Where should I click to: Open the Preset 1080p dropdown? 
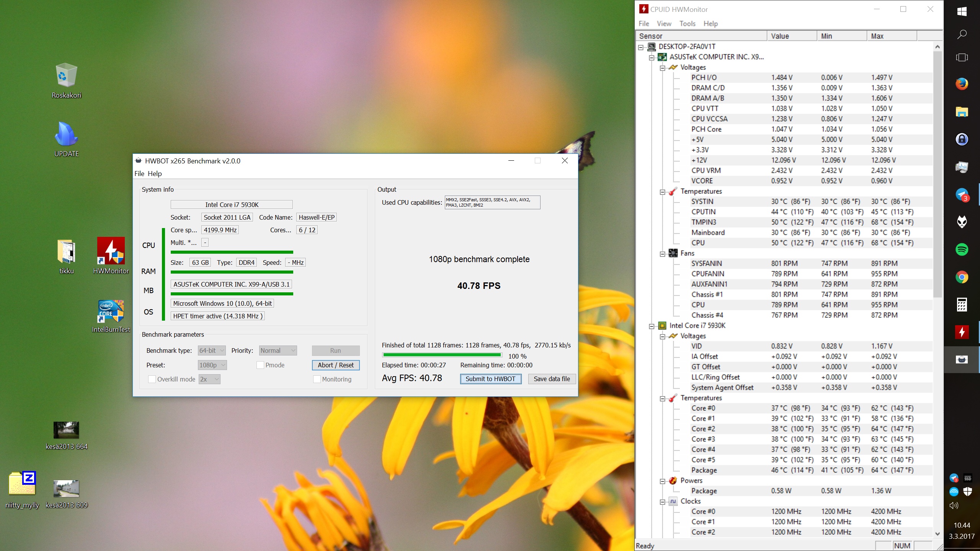212,365
